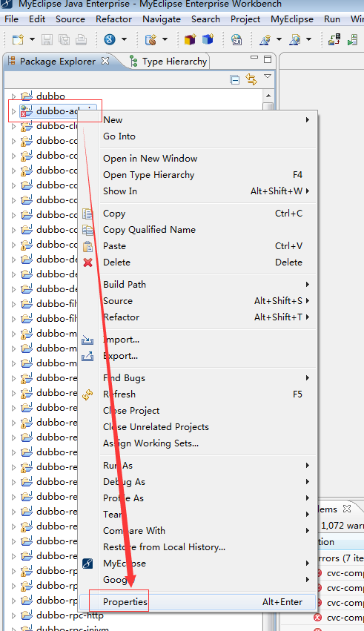
Task: Click the Save toolbar icon
Action: (47, 39)
